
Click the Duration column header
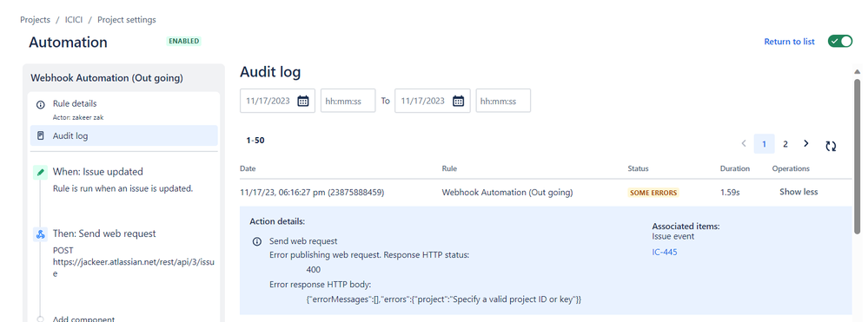(x=734, y=168)
